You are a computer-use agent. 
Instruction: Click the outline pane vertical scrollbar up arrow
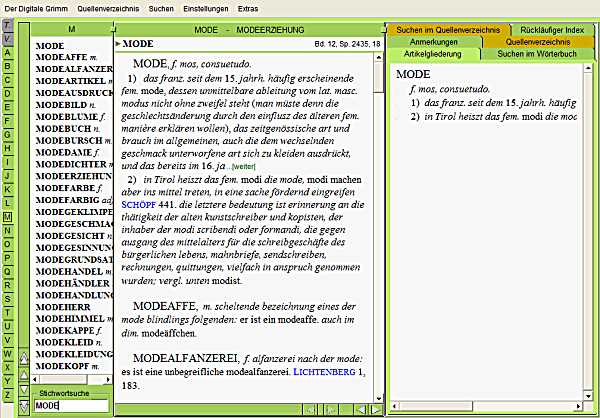pos(588,69)
